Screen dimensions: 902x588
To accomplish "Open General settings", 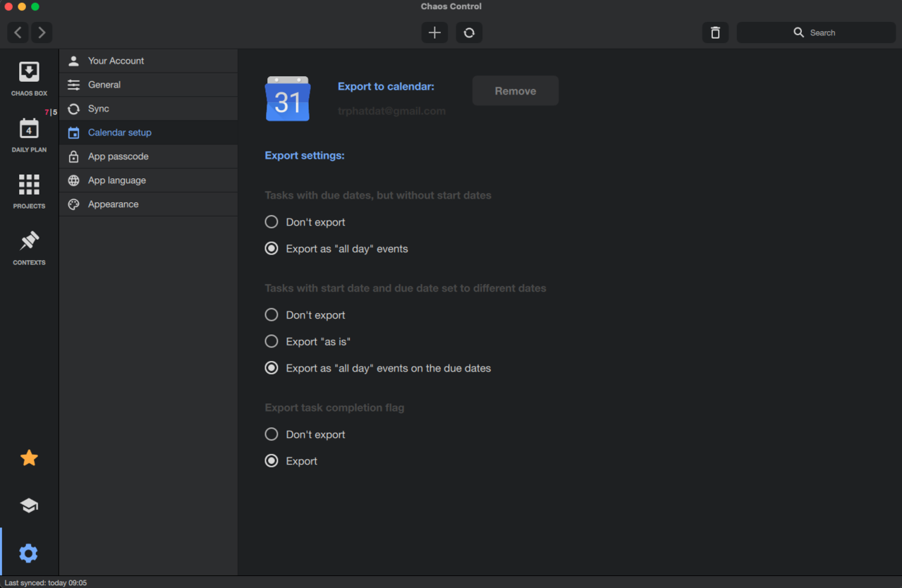I will coord(148,85).
